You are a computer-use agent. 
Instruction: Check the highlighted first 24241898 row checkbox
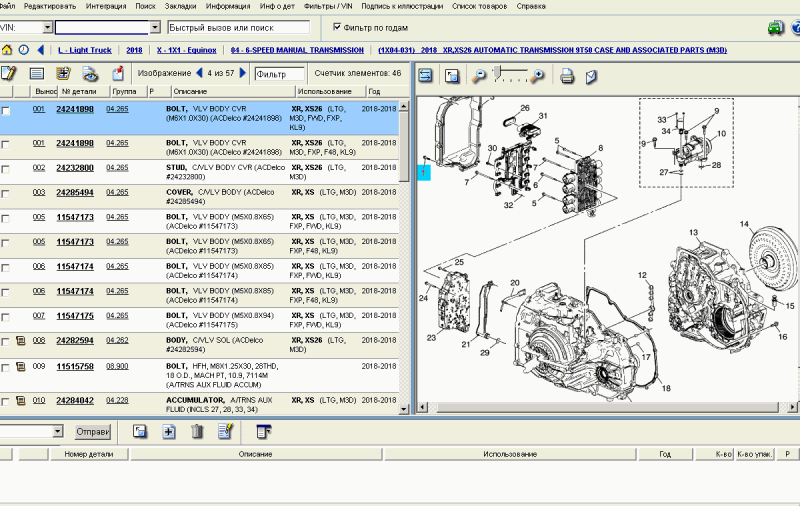point(6,111)
